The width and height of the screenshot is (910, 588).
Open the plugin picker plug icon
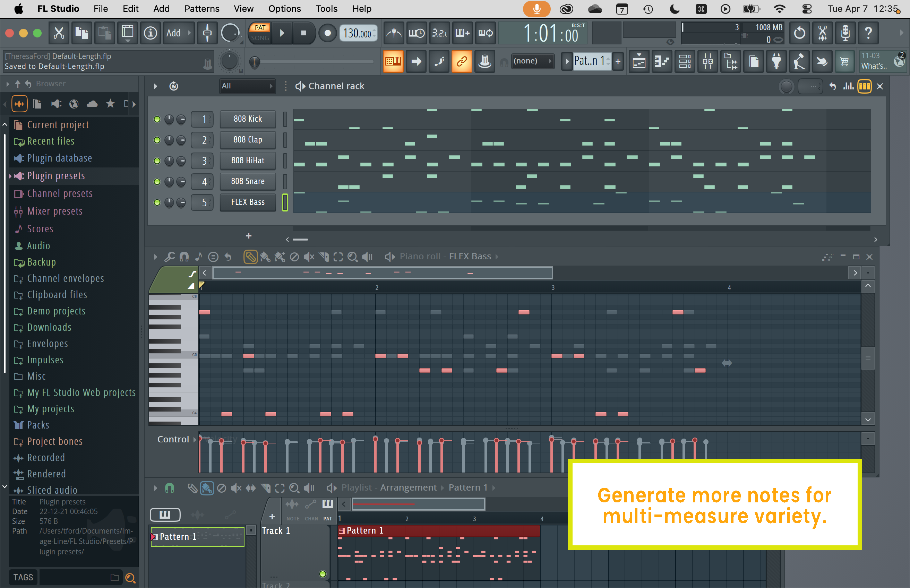tap(776, 61)
